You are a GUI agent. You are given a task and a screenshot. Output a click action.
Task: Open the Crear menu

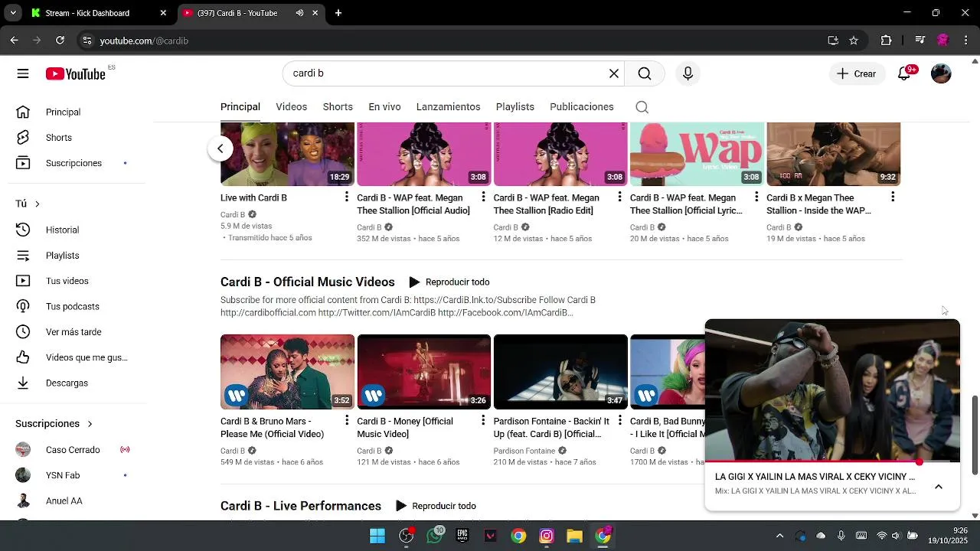(x=857, y=73)
